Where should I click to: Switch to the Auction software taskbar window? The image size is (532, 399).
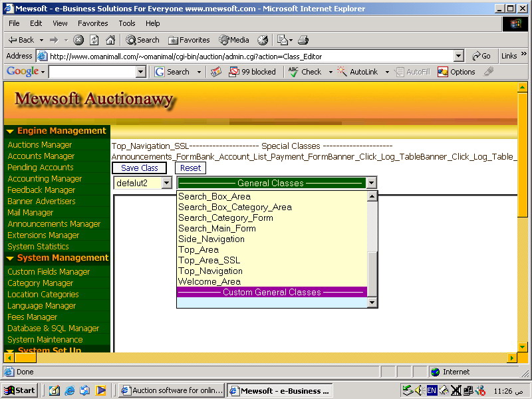coord(172,390)
